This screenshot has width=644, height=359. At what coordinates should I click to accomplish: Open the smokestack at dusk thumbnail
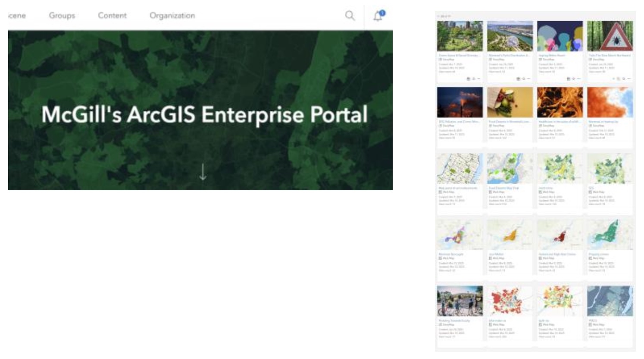tap(460, 102)
